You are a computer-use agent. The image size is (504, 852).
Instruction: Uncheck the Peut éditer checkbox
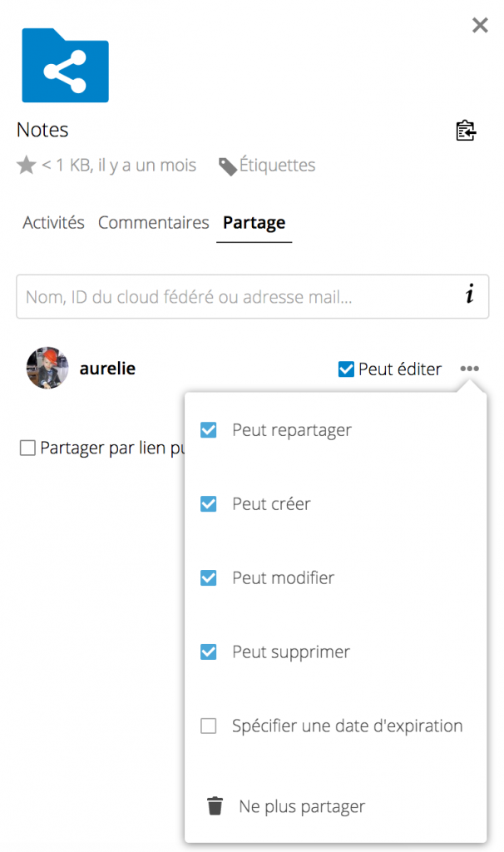pos(347,369)
